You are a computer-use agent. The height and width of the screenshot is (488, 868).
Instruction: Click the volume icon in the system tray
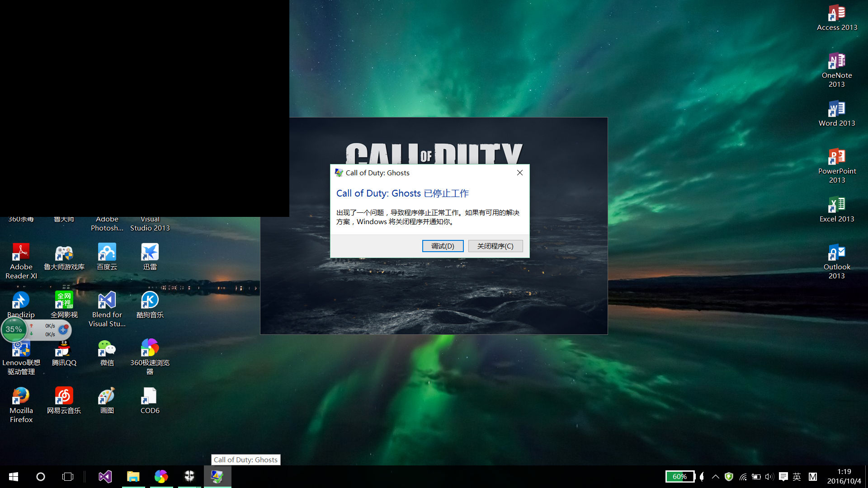769,477
